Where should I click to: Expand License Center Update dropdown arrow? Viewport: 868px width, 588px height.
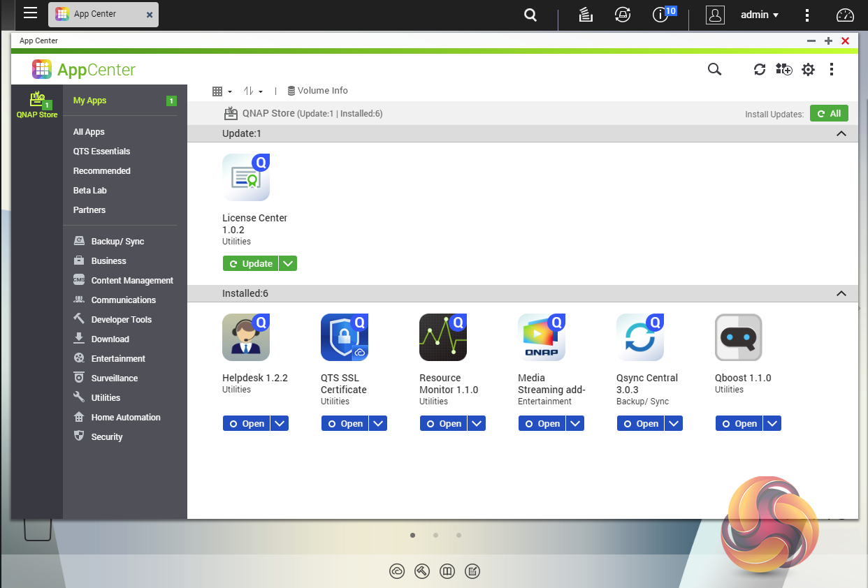[x=288, y=263]
